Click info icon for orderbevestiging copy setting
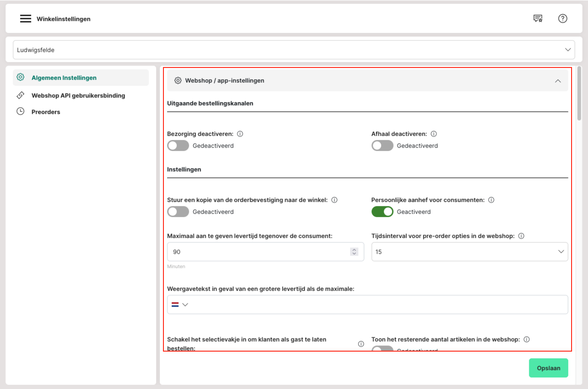 coord(334,200)
